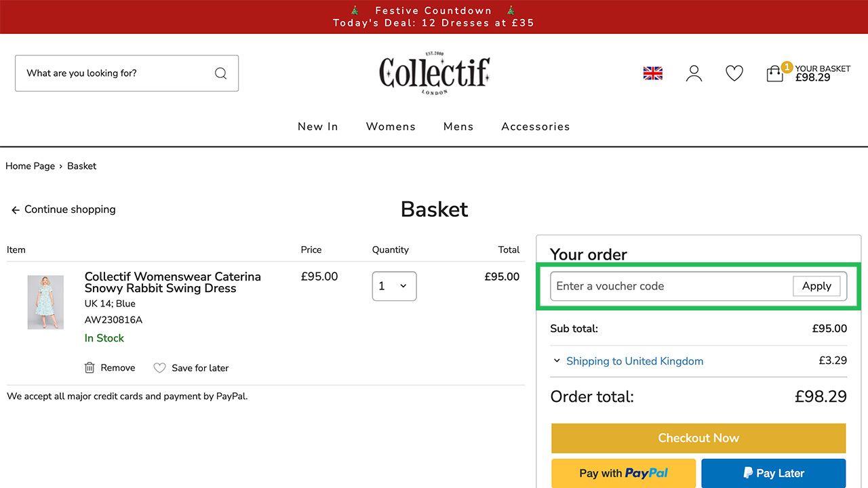Screen dimensions: 868x488
Task: Click the back arrow beside Continue shopping
Action: click(15, 210)
